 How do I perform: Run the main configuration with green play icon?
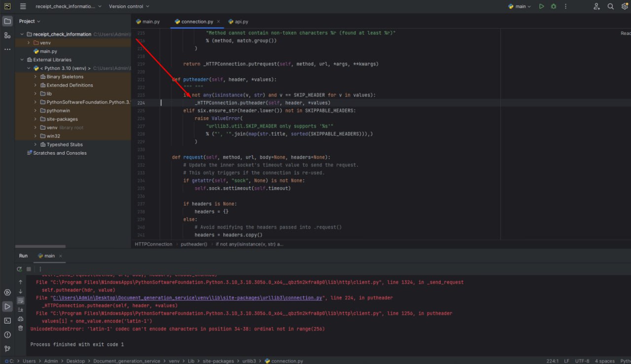pos(541,6)
